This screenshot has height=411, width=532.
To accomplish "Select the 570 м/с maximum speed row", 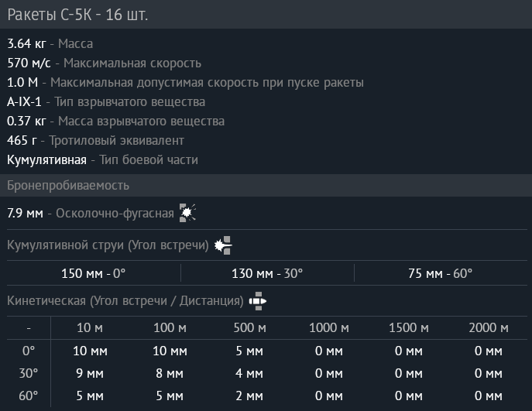I will pyautogui.click(x=104, y=63).
